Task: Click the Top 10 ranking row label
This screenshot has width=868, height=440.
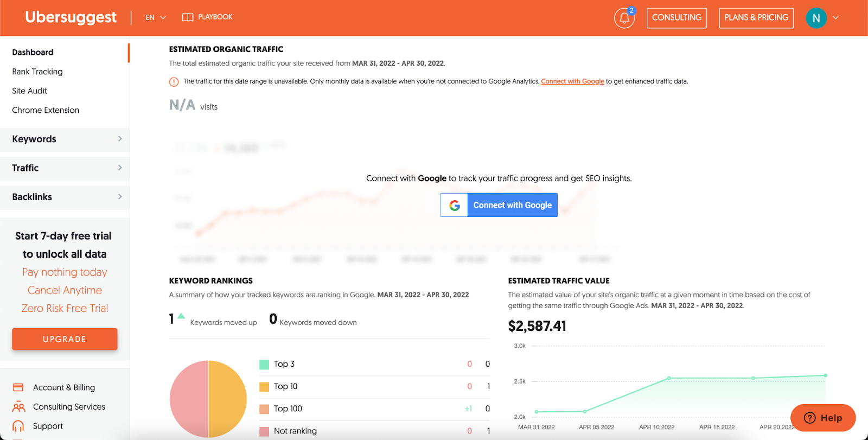Action: (285, 386)
